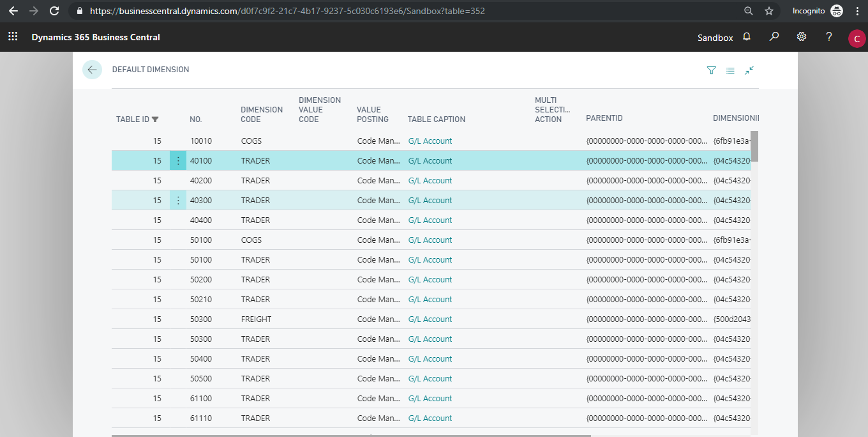Show more options for row 40300
This screenshot has height=437, width=868.
pos(178,201)
